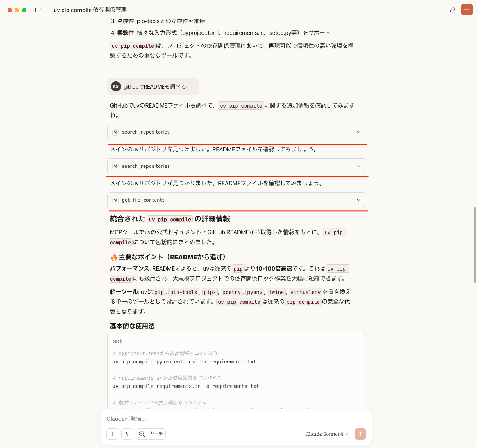
Task: Click the pipx inline code
Action: click(x=210, y=292)
